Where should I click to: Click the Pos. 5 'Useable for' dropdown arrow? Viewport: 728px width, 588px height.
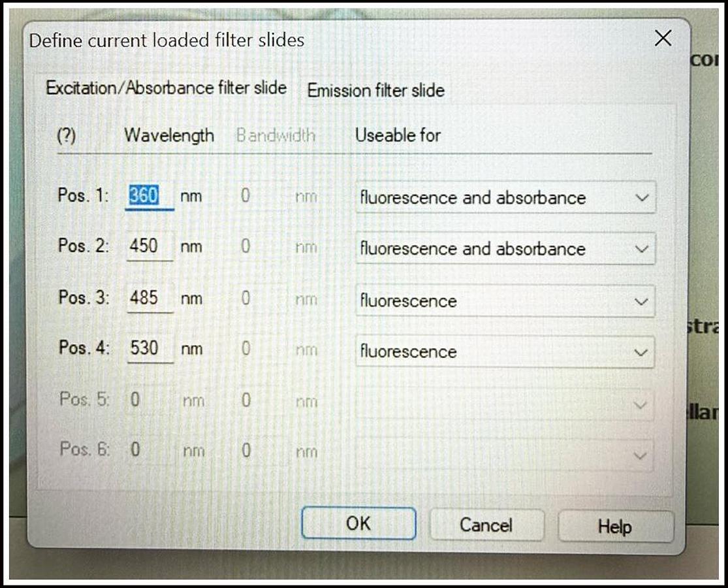point(642,404)
